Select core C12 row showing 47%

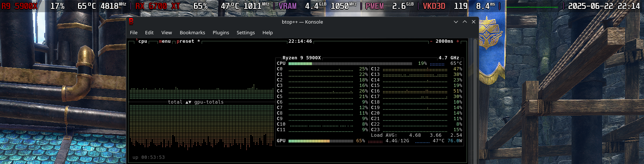[x=417, y=69]
